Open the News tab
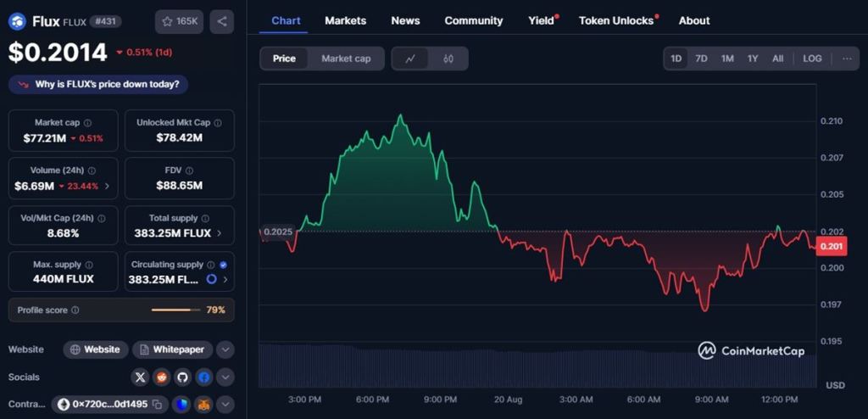 pos(405,20)
